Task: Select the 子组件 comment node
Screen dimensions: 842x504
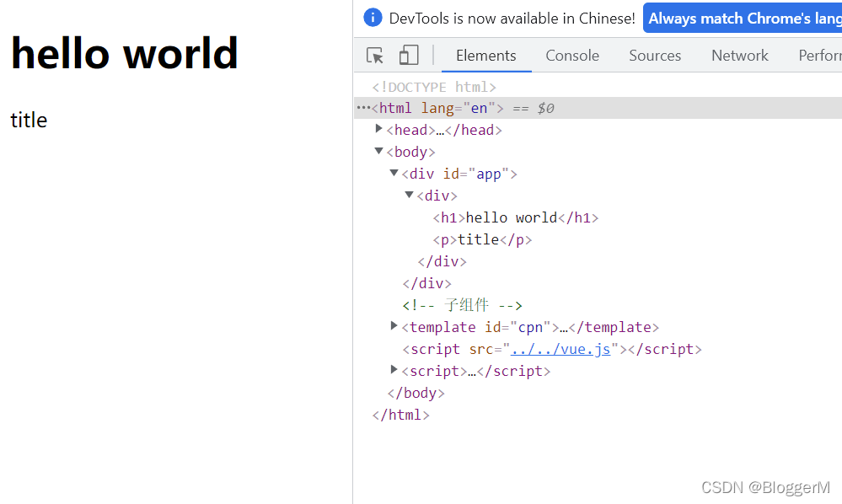Action: coord(463,305)
